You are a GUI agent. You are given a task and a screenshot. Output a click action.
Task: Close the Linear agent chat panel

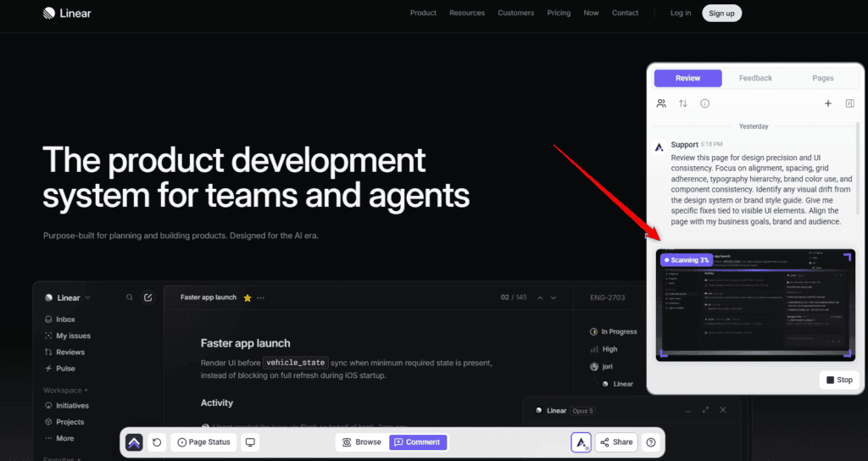723,410
